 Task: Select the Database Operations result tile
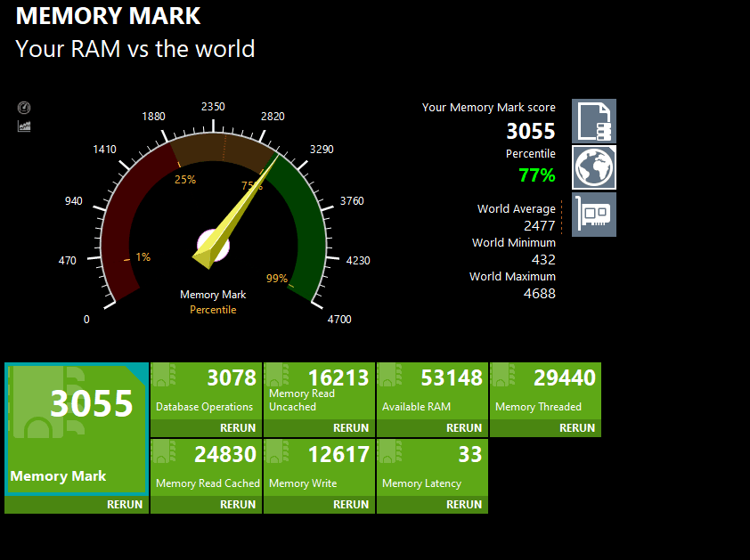pos(206,392)
